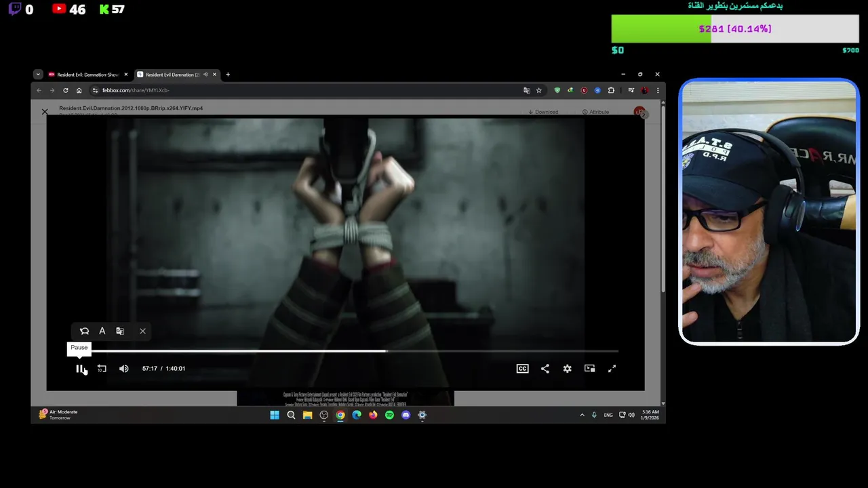Click the translate page icon in address bar

pyautogui.click(x=526, y=90)
